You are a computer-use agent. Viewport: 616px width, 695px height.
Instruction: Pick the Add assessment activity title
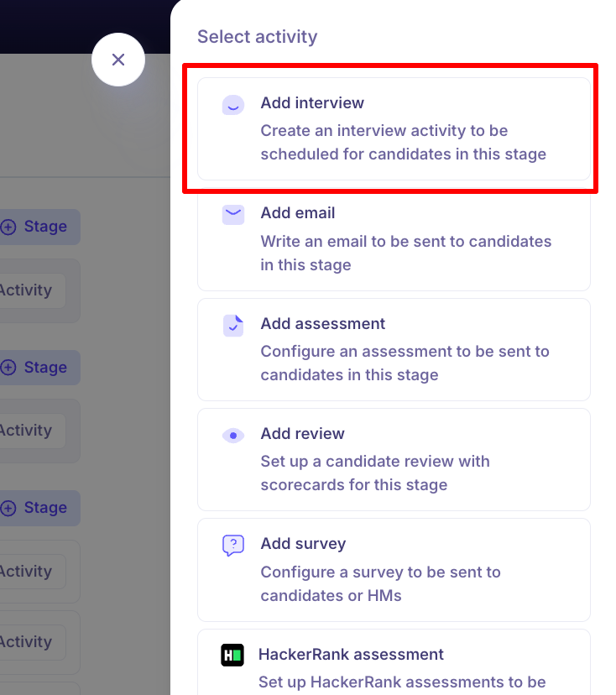click(x=322, y=324)
